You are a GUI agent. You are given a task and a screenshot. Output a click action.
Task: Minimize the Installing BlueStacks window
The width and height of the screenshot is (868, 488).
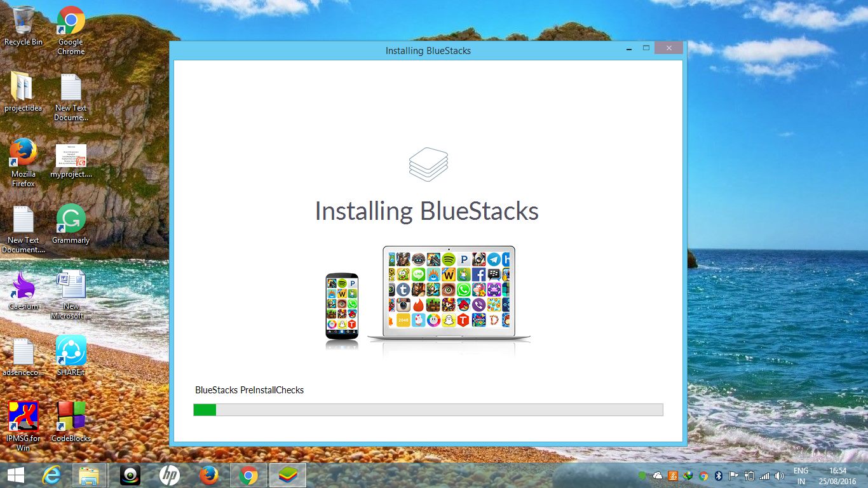tap(628, 48)
